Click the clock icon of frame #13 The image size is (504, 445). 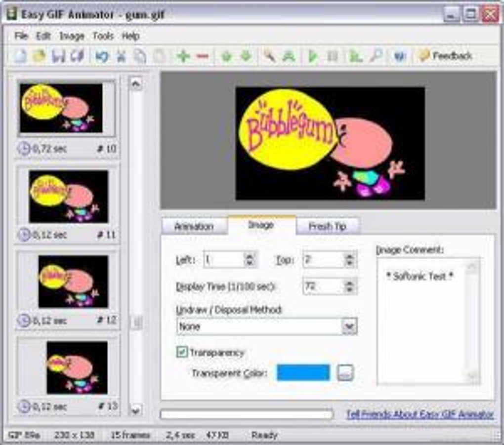pyautogui.click(x=24, y=406)
